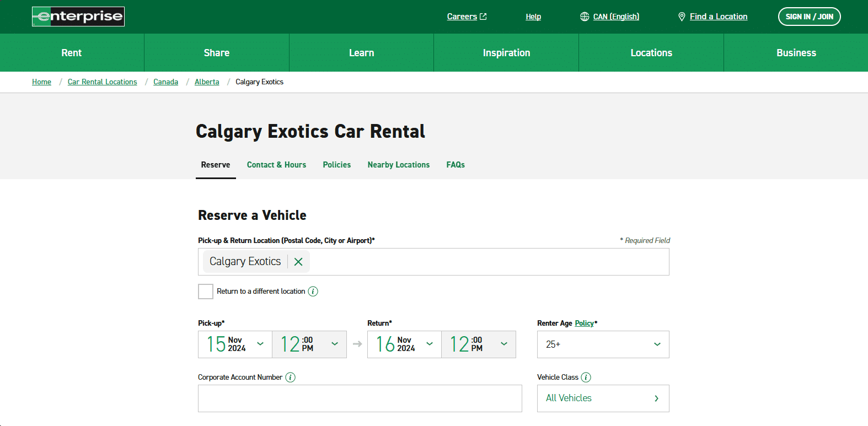Switch to the Policies tab
This screenshot has width=868, height=426.
tap(337, 165)
